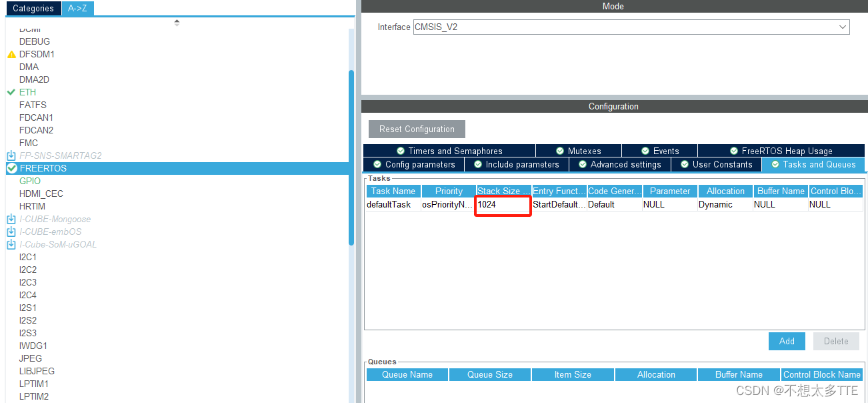Open the Allocation dropdown showing Dynamic
This screenshot has height=403, width=868.
coord(725,204)
